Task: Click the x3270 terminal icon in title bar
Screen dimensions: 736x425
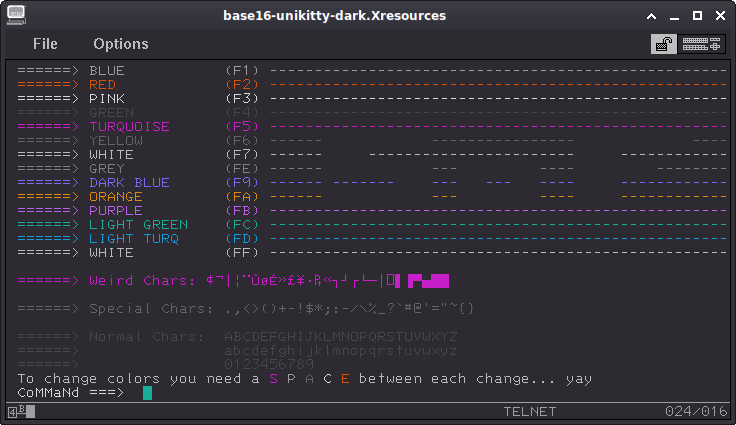Action: click(16, 15)
